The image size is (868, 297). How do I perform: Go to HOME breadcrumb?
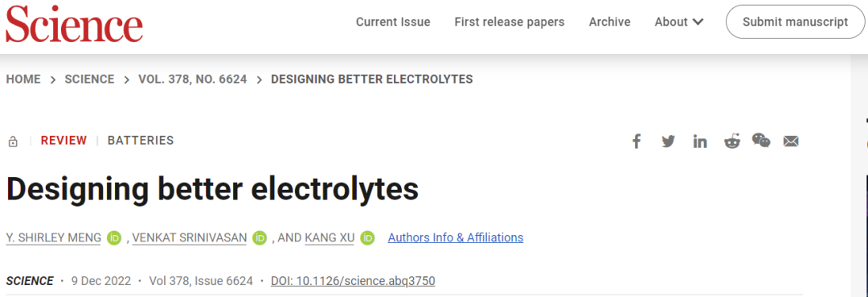click(x=23, y=79)
